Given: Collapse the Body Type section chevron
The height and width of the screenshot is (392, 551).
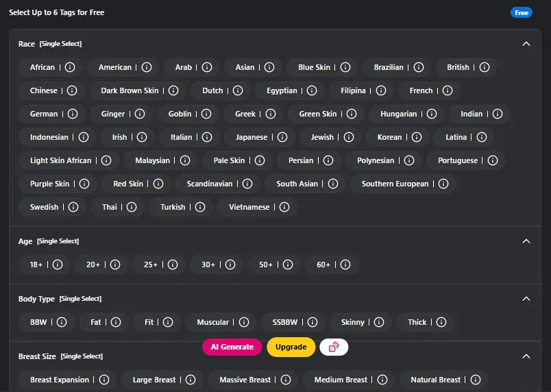Looking at the screenshot, I should point(526,299).
